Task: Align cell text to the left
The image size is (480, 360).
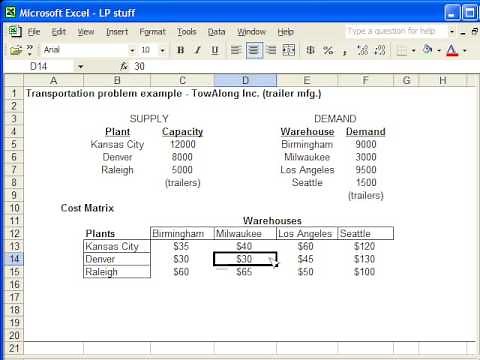Action: [236, 50]
